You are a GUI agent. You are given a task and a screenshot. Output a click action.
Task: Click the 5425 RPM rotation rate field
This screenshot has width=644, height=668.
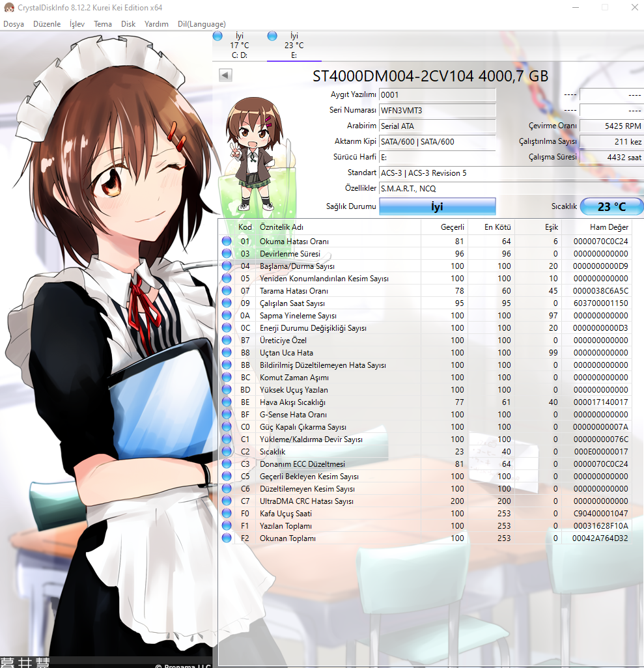pyautogui.click(x=612, y=126)
